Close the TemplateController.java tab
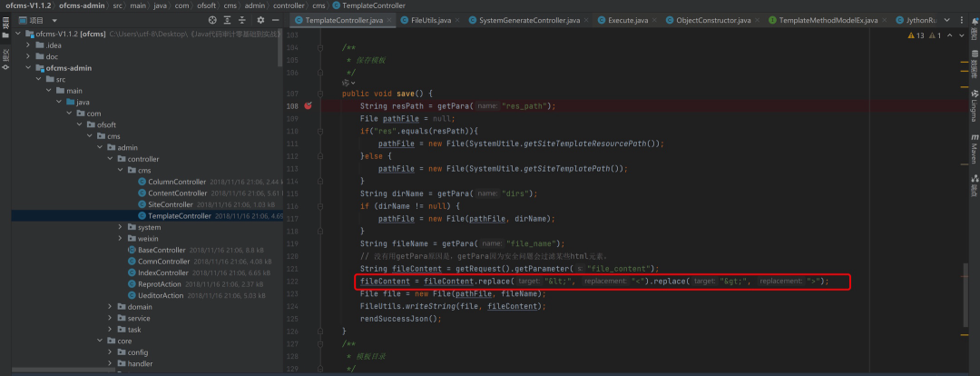This screenshot has height=376, width=980. 389,20
